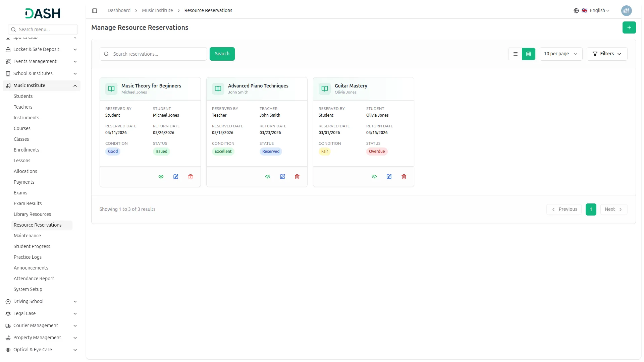Open the user avatar profile menu
Image resolution: width=644 pixels, height=362 pixels.
pos(626,11)
